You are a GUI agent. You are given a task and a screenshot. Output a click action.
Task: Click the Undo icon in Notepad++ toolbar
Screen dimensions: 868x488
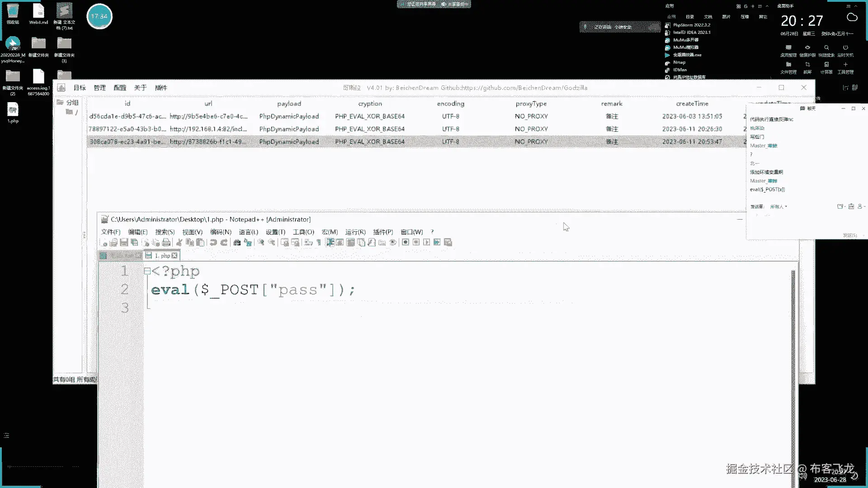(213, 243)
